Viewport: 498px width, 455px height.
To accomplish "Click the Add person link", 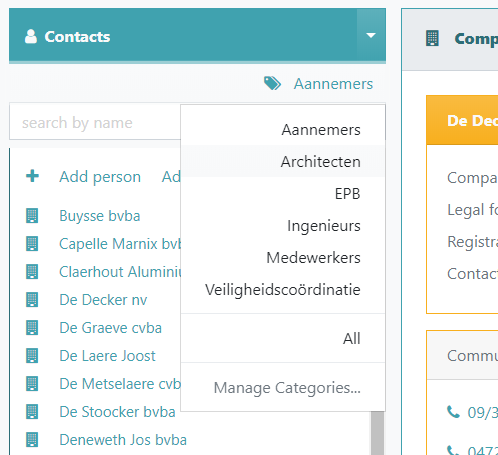I will coord(100,177).
